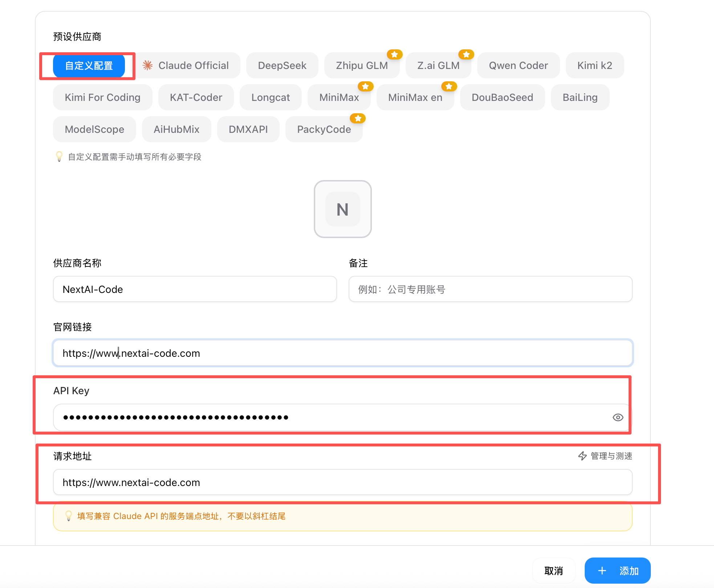This screenshot has height=588, width=714.
Task: Switch to the DouBaoSeed preset
Action: click(502, 98)
